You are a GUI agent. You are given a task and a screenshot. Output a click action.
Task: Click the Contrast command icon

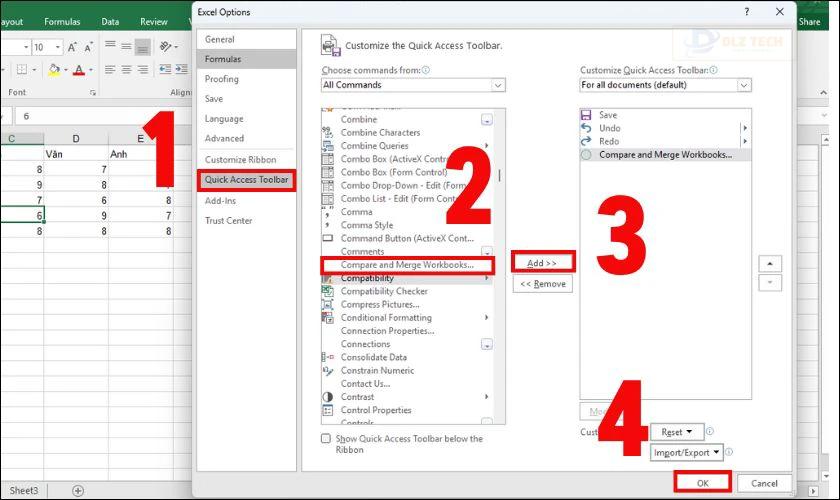click(327, 397)
